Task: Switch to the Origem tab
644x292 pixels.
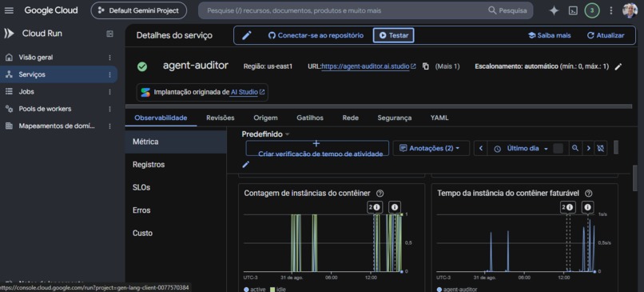Action: point(265,118)
